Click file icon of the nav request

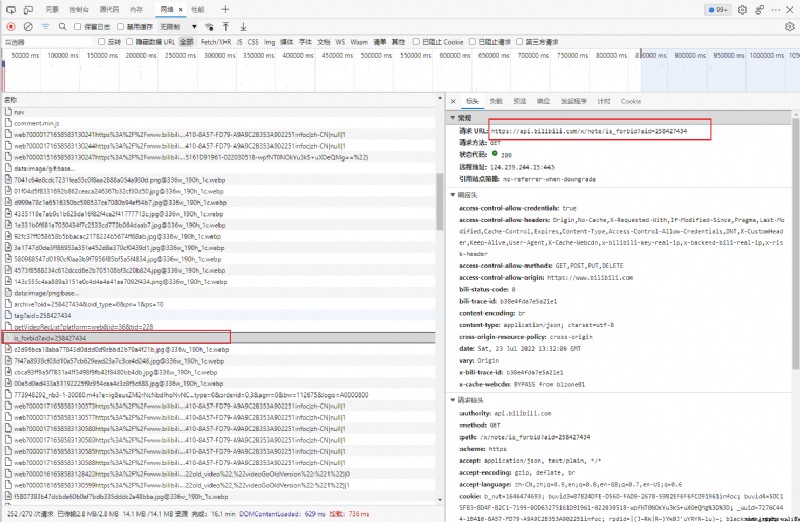coord(8,112)
